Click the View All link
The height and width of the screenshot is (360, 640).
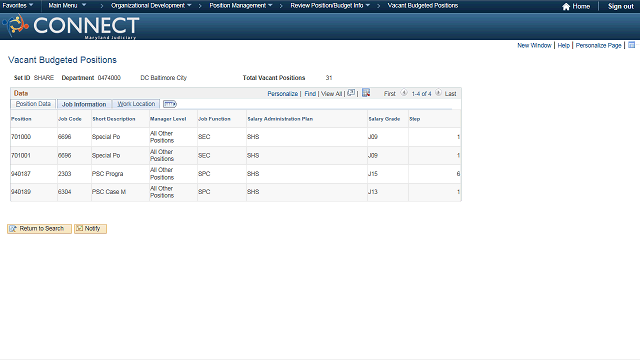[331, 93]
